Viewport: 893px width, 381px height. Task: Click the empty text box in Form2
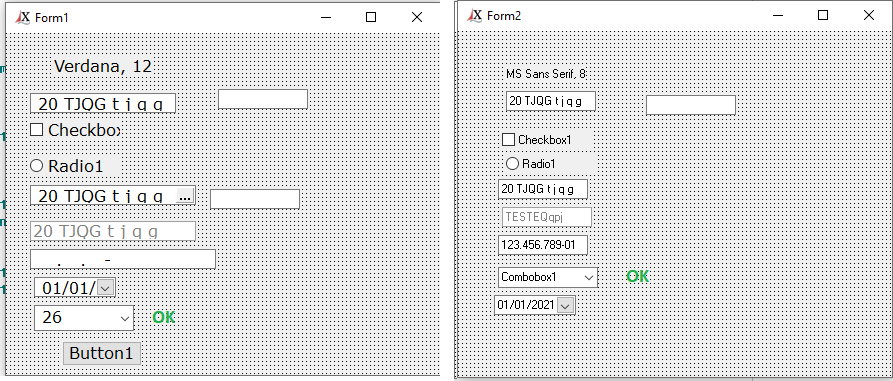[x=691, y=105]
